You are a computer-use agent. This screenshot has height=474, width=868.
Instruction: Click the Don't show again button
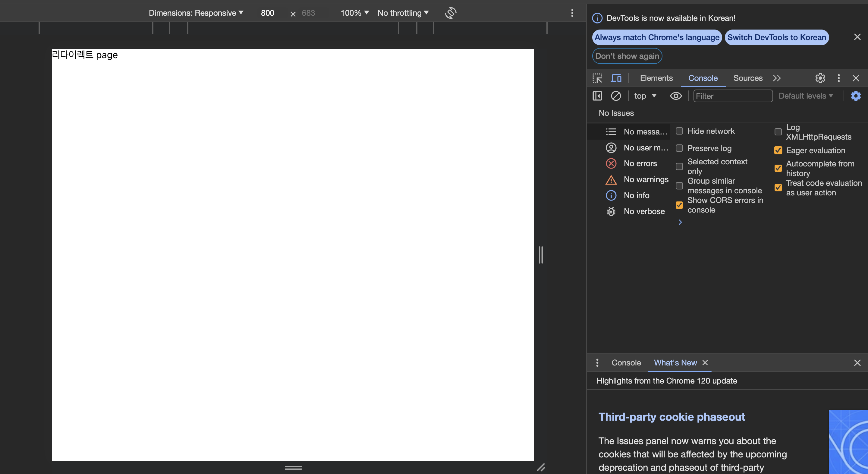point(627,56)
